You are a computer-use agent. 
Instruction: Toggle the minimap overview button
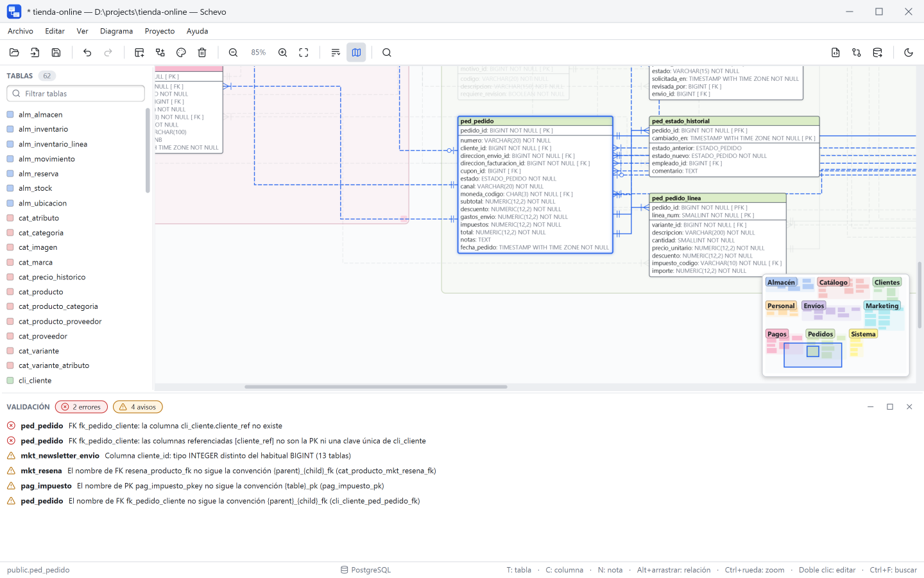point(356,53)
